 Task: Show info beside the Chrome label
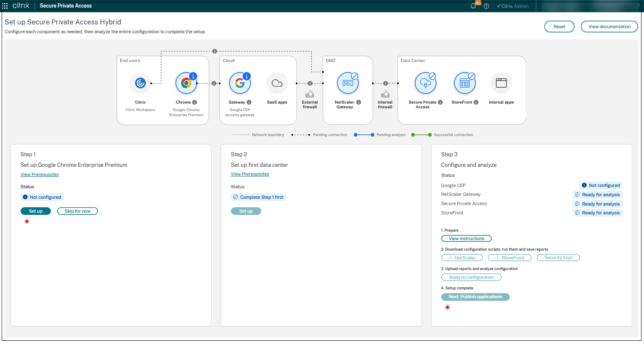pos(195,102)
